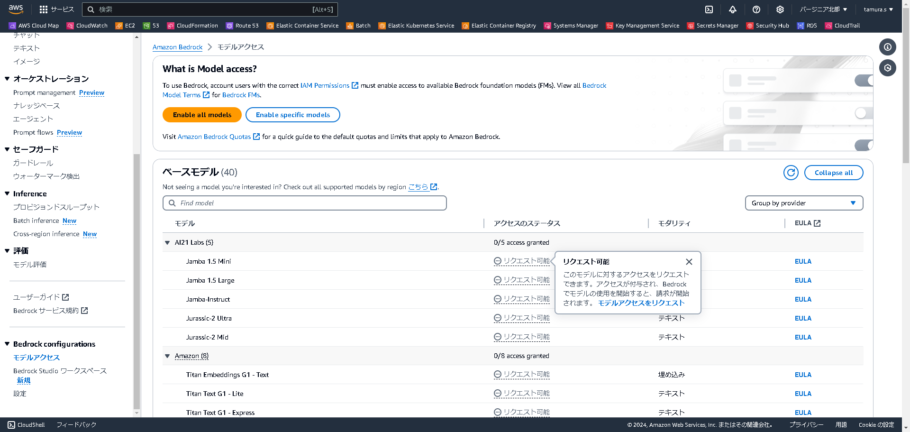Image resolution: width=910 pixels, height=432 pixels.
Task: Open Batch bookmark
Action: coord(359,26)
